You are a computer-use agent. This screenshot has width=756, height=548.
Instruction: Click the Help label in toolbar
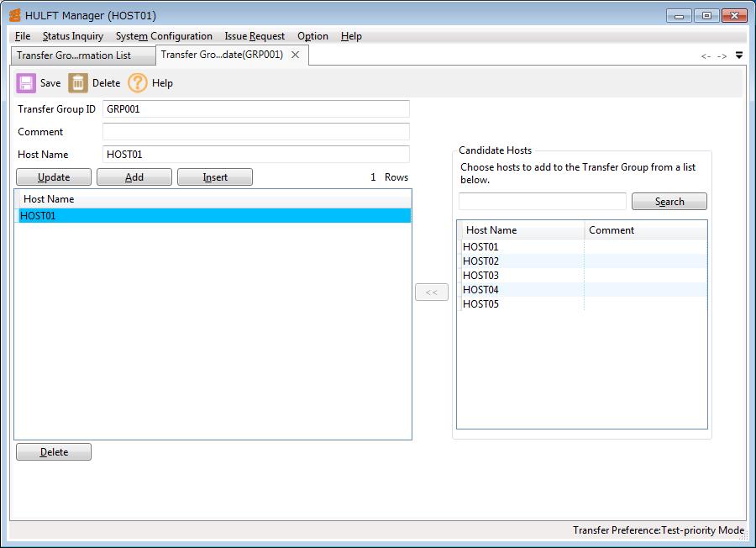tap(162, 83)
